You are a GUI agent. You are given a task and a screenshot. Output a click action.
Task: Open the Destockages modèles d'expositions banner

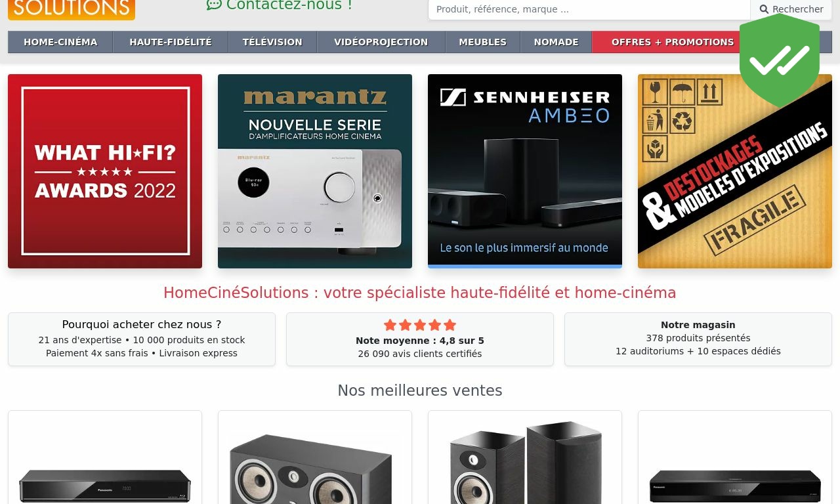(x=735, y=171)
